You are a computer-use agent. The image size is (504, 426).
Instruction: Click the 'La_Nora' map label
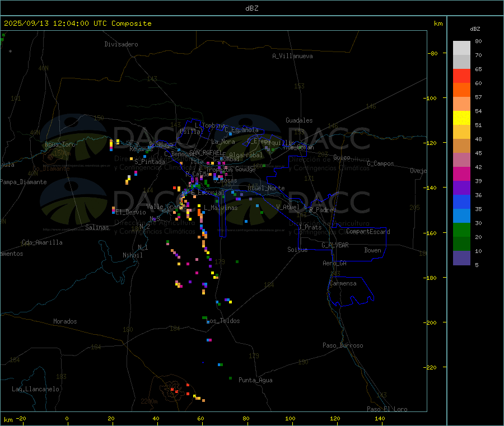(223, 142)
